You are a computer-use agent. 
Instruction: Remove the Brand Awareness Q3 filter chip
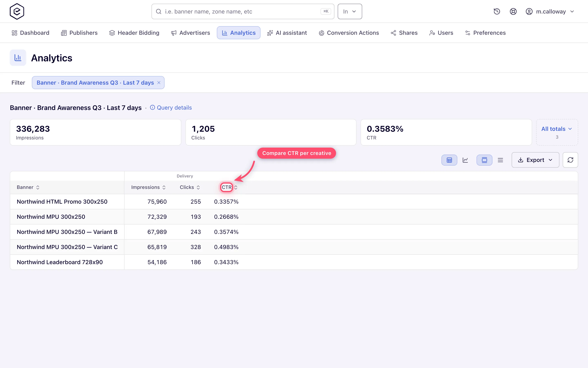tap(159, 83)
